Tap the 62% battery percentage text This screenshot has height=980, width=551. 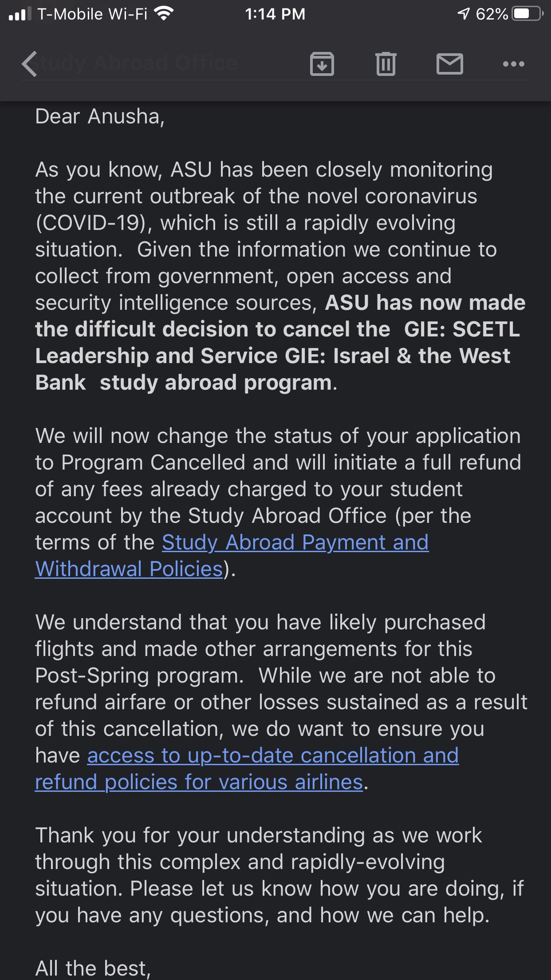click(492, 14)
